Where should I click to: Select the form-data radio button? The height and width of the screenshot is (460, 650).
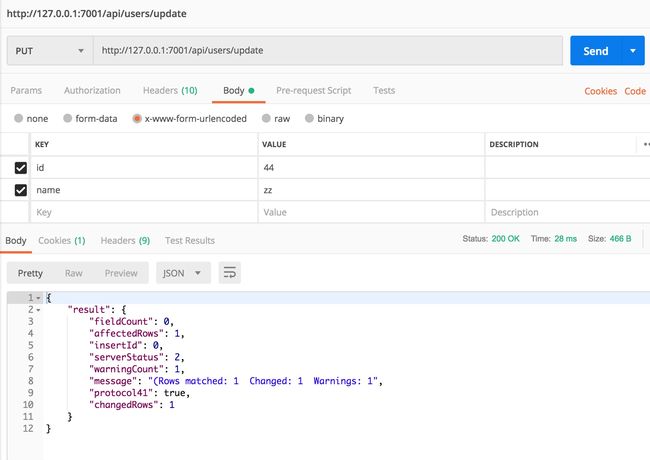point(68,118)
